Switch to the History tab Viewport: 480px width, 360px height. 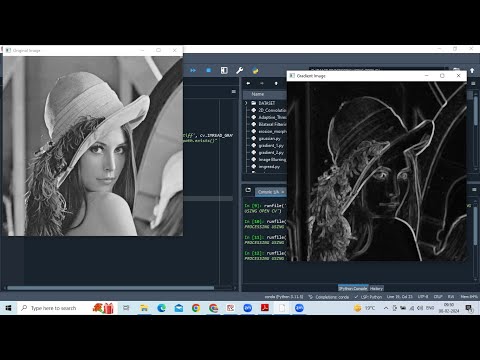click(376, 288)
